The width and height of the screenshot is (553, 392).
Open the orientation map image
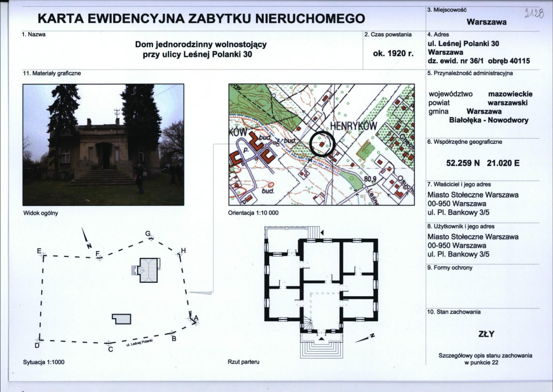[x=321, y=145]
